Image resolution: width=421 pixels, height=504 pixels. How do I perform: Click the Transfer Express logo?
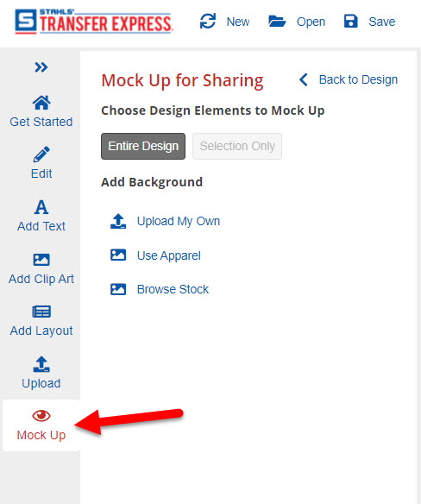(93, 22)
